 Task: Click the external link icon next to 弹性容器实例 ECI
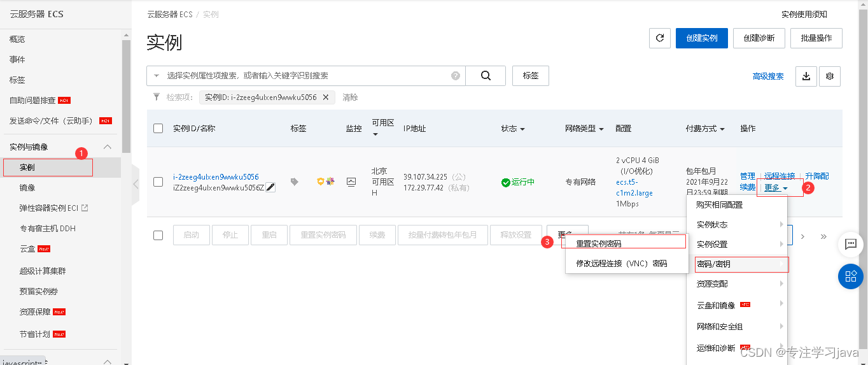point(85,208)
